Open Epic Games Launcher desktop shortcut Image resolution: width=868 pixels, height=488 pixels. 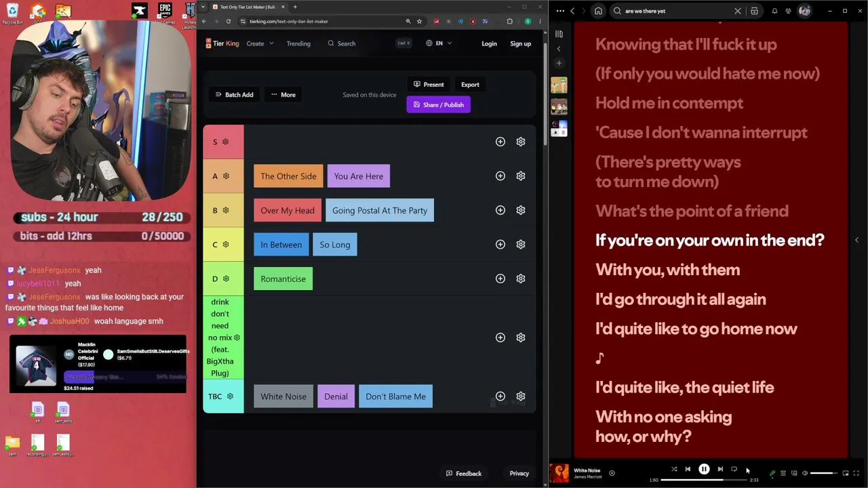tap(165, 14)
